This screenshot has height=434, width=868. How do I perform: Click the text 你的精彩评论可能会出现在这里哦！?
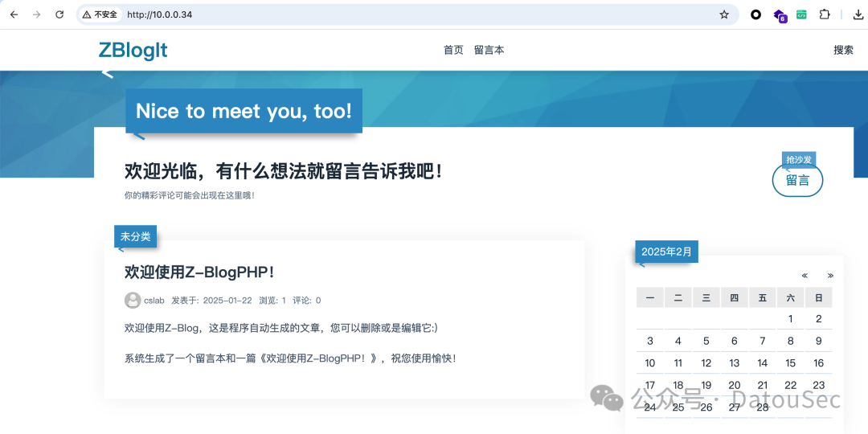tap(190, 195)
